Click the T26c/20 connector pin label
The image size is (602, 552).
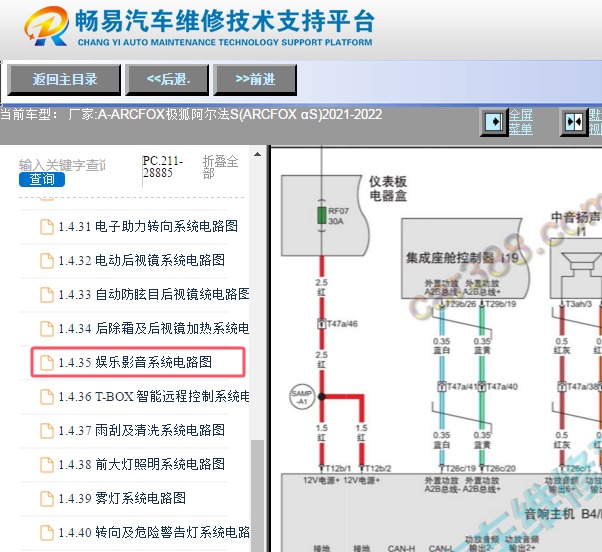click(501, 468)
